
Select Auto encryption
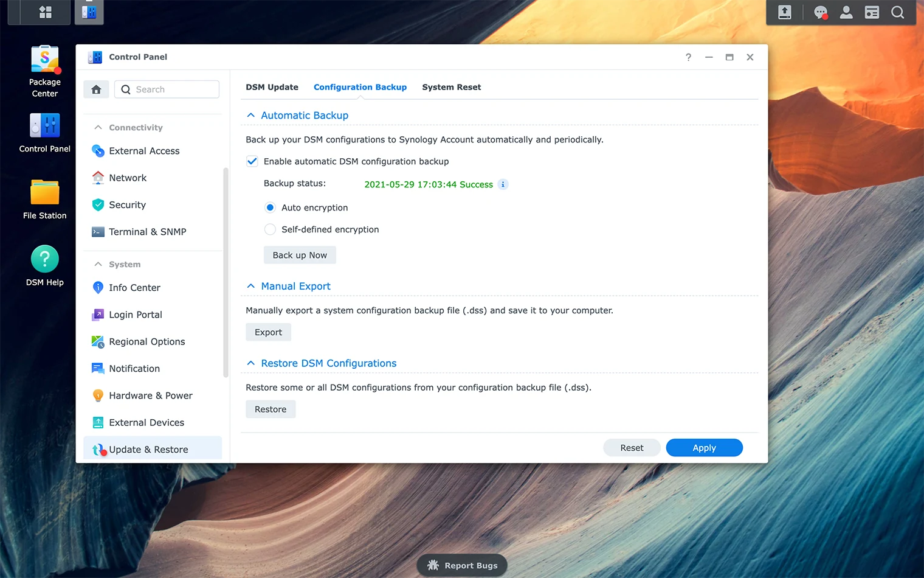point(270,207)
